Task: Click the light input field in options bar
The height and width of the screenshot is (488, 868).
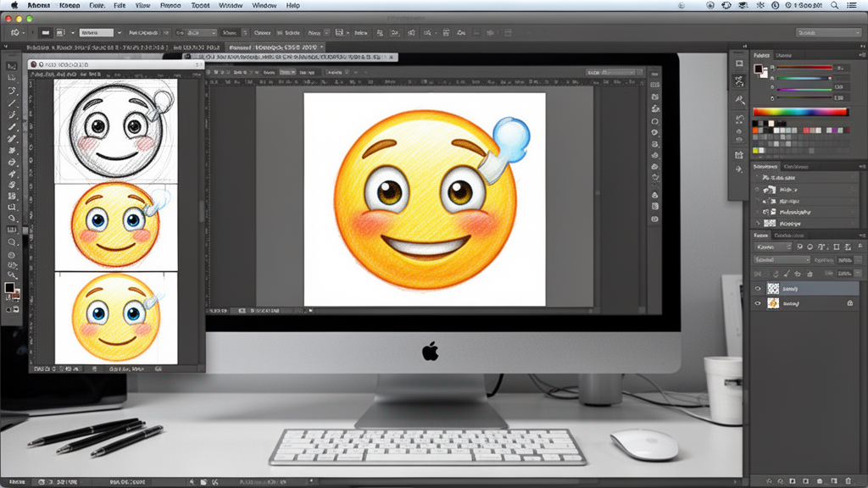Action: (x=97, y=33)
